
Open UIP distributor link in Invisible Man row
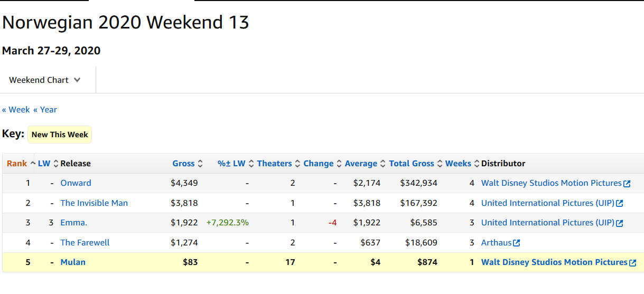(548, 203)
